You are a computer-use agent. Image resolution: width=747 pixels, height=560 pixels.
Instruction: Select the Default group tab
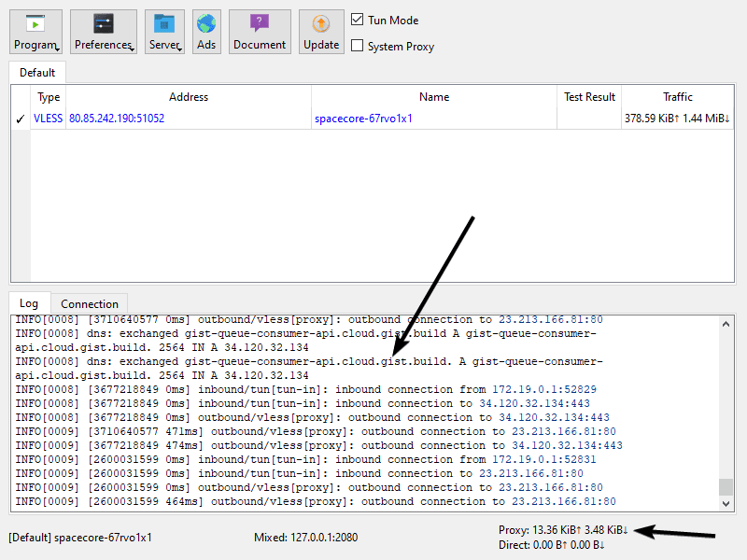[x=37, y=72]
